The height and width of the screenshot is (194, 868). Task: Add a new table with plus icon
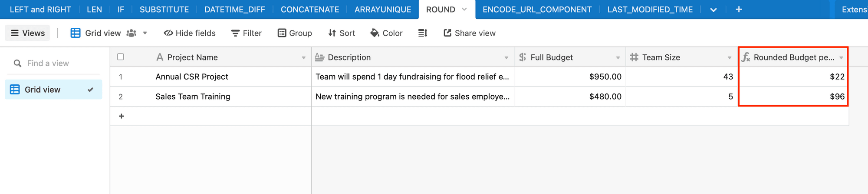click(x=739, y=10)
